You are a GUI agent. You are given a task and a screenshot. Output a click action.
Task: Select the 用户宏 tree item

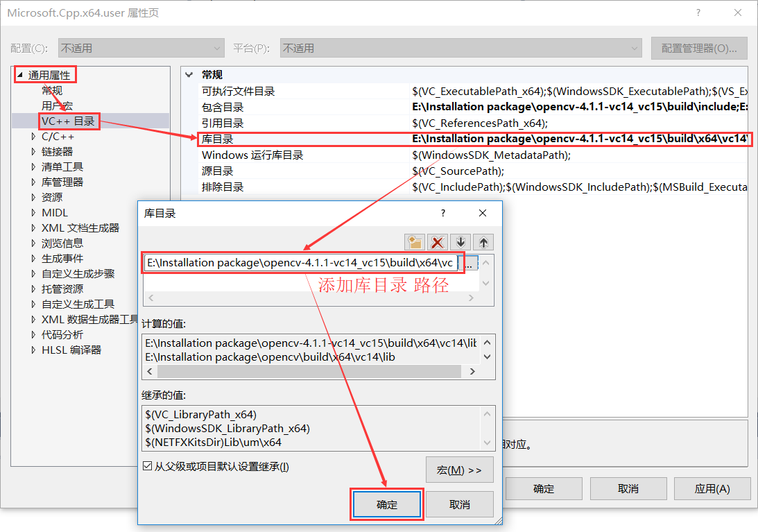click(x=57, y=105)
